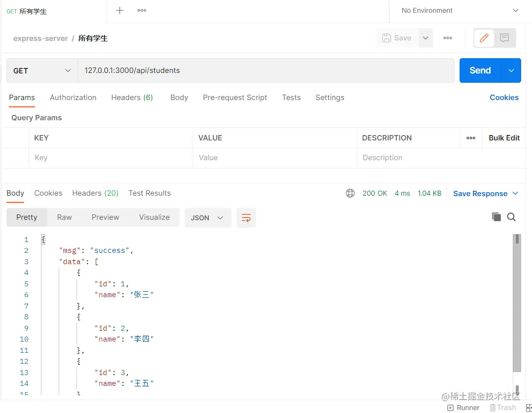Open Save Response dropdown
The height and width of the screenshot is (413, 532).
[486, 193]
